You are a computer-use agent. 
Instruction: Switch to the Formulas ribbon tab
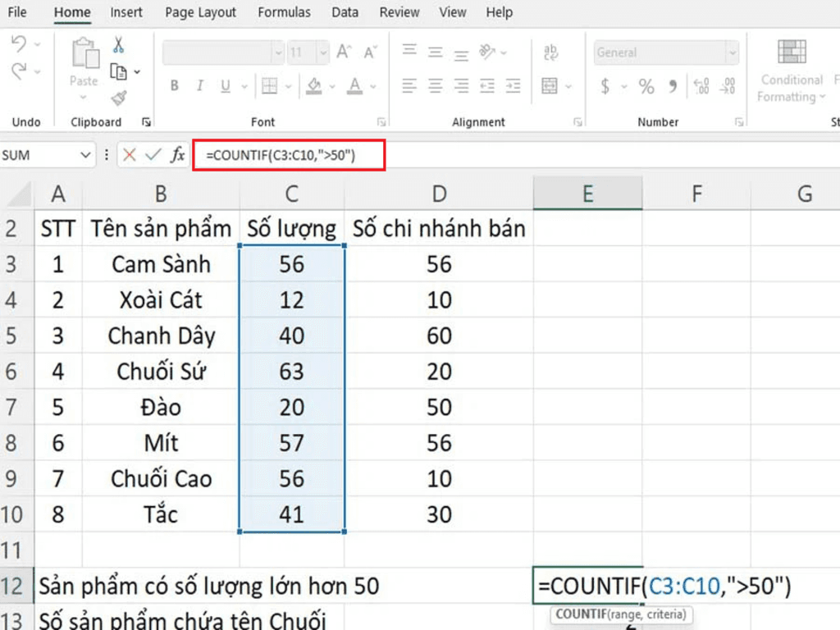point(284,12)
